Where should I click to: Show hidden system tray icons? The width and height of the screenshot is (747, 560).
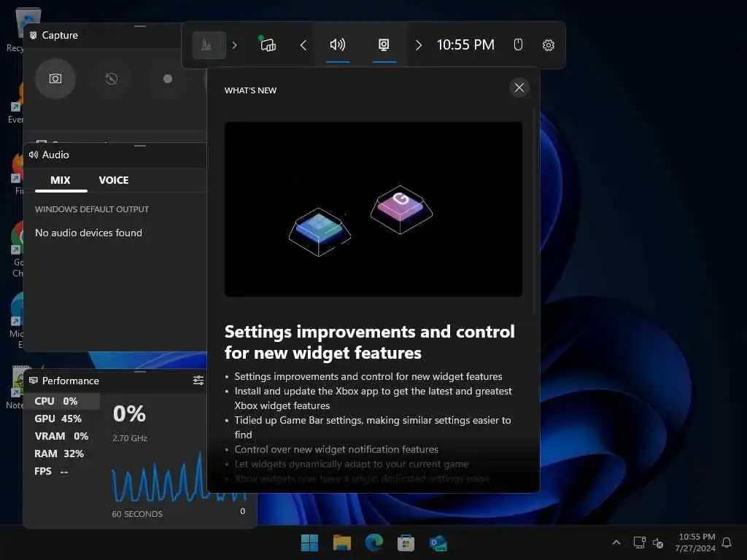616,542
